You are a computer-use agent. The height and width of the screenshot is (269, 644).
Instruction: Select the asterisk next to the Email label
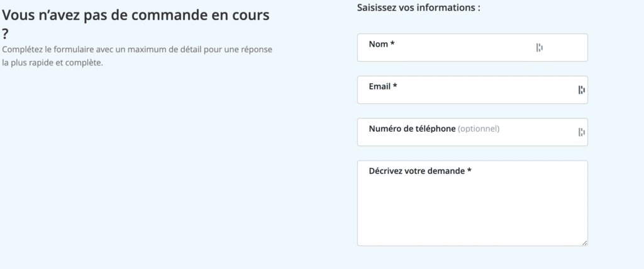pyautogui.click(x=395, y=86)
